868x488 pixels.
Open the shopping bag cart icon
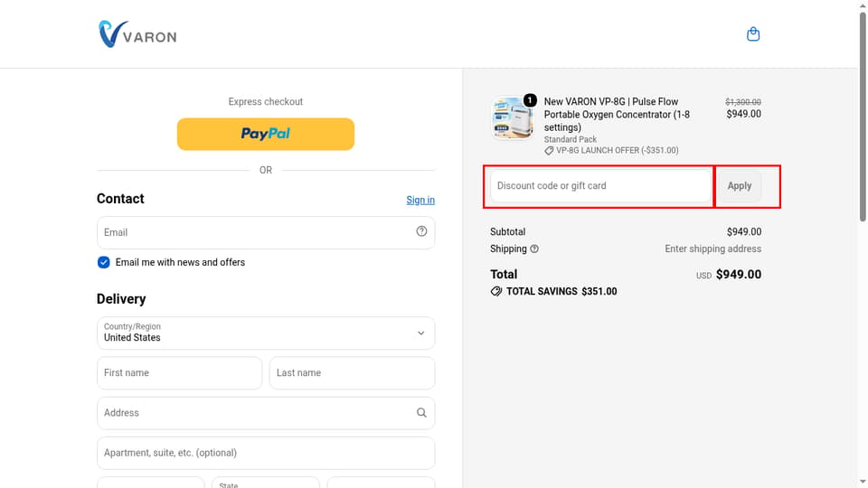pyautogui.click(x=753, y=34)
